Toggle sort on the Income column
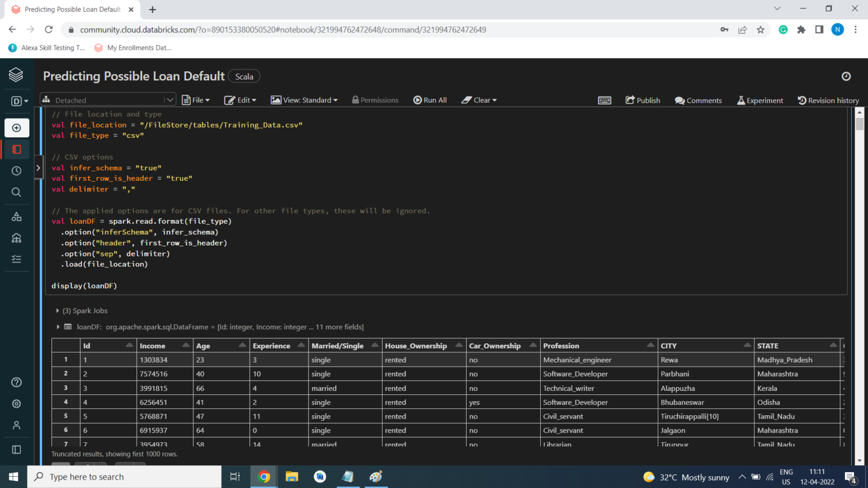Viewport: 868px width, 488px height. (x=185, y=345)
